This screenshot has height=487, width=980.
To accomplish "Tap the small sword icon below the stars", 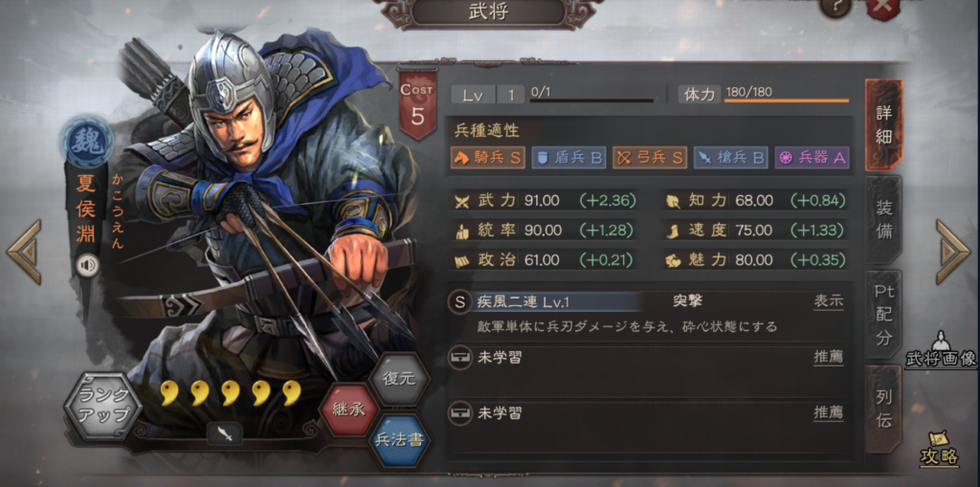I will [225, 433].
